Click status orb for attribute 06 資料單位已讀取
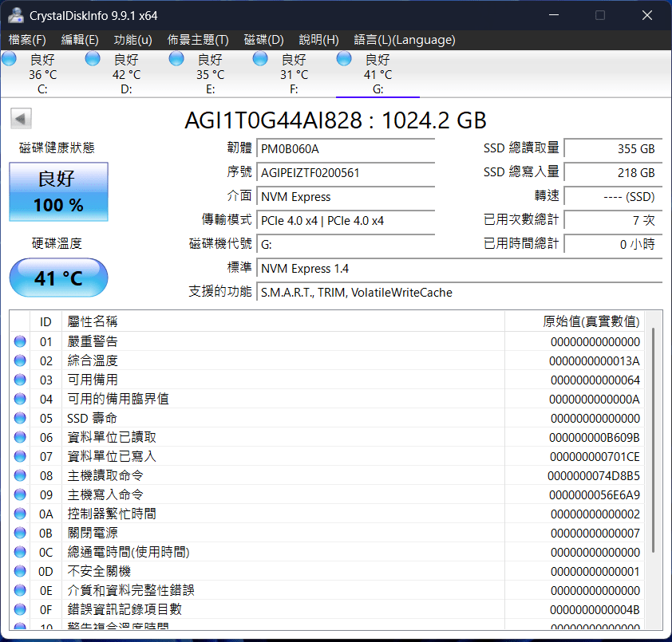The image size is (672, 642). coord(20,437)
